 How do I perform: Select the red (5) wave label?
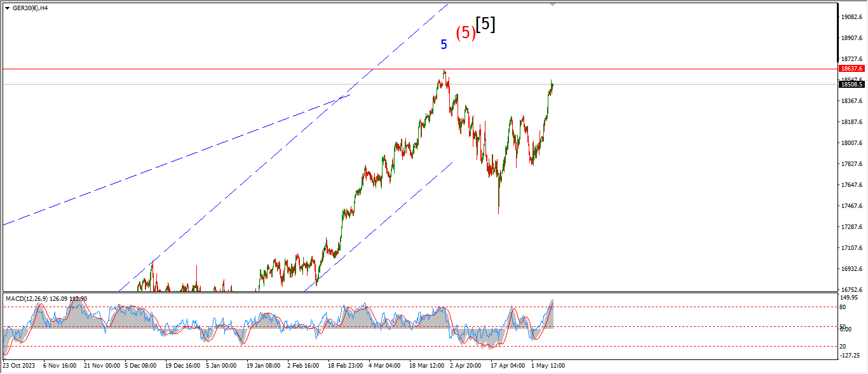(465, 32)
